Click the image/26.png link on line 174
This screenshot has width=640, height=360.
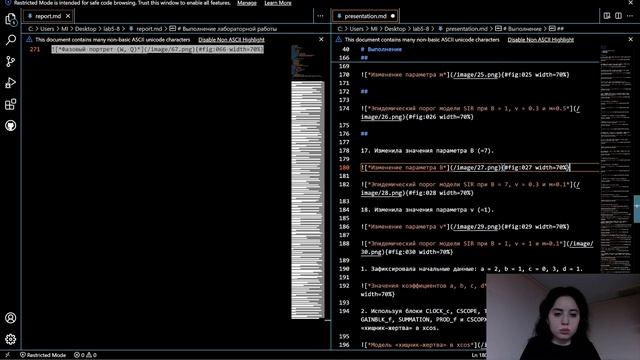[381, 117]
